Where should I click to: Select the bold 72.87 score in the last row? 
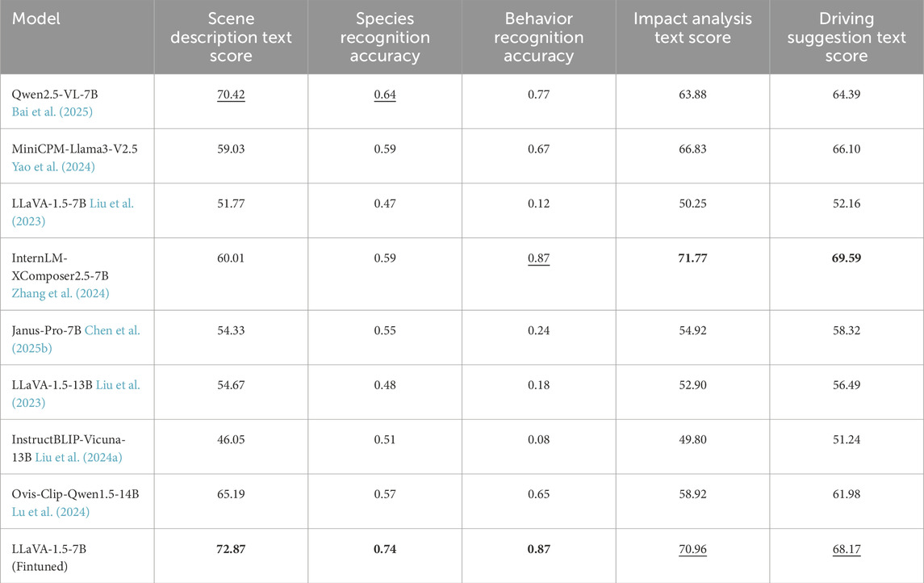(231, 547)
